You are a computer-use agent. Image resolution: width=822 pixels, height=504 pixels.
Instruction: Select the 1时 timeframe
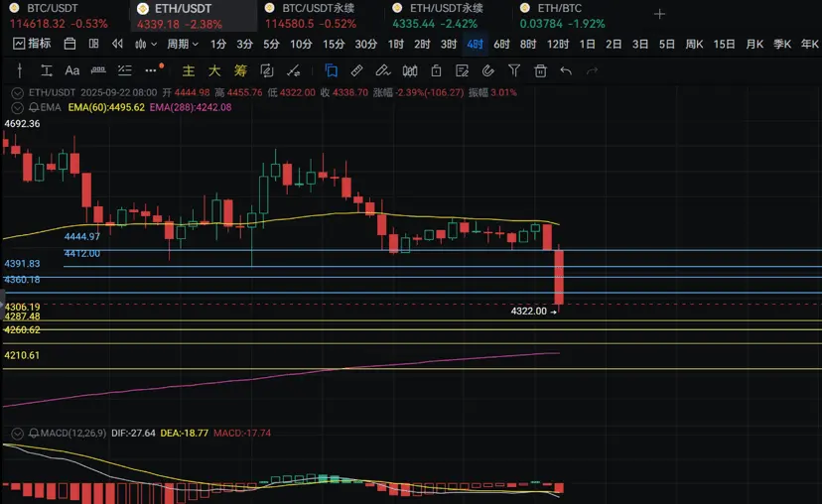(396, 45)
